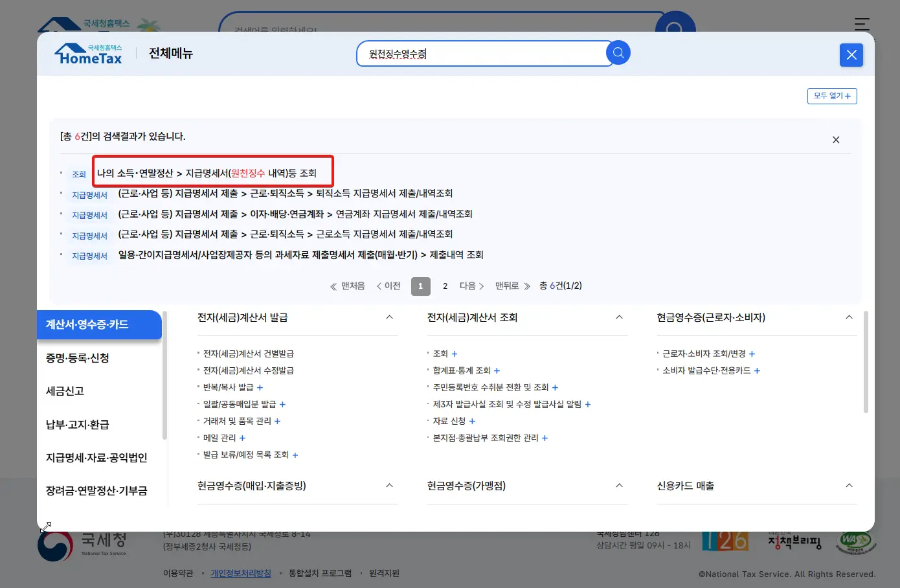Click the 126 call center logo
This screenshot has width=900, height=588.
coord(725,541)
